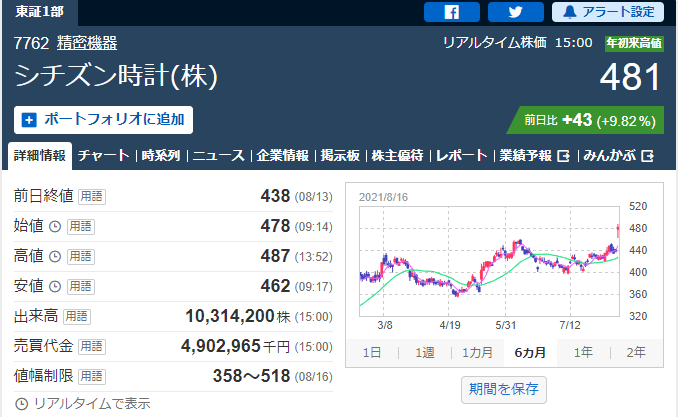Open the 精密機器 sector link
Screen dimensions: 678x417
87,43
